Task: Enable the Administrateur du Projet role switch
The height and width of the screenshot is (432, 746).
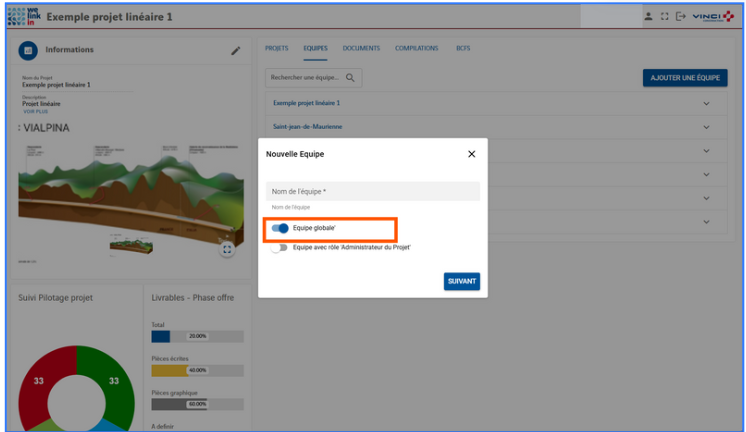Action: point(280,247)
